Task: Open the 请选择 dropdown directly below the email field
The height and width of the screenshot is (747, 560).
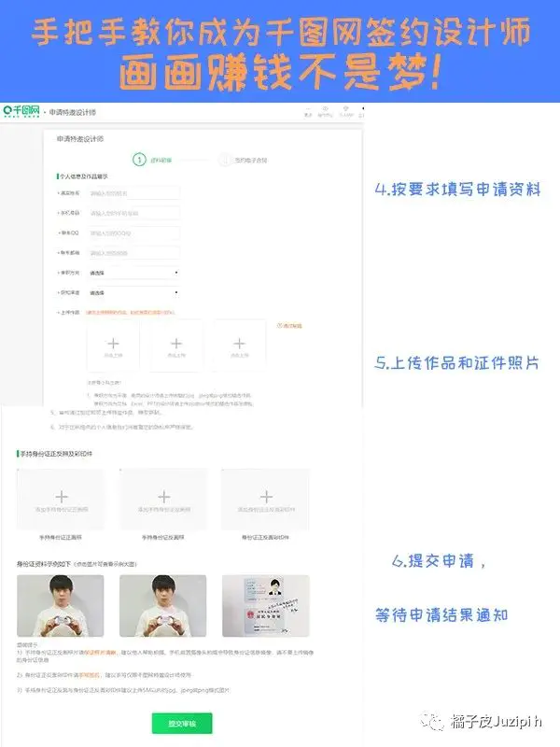Action: tap(133, 273)
